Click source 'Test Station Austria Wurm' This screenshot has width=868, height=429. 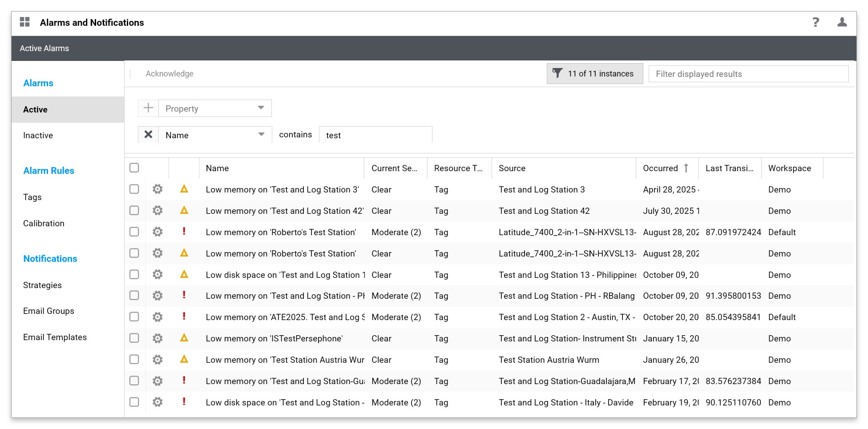(549, 360)
